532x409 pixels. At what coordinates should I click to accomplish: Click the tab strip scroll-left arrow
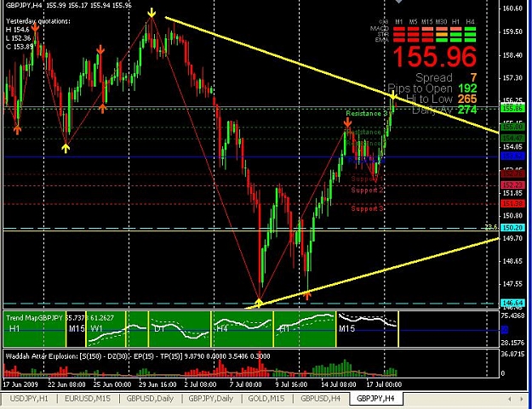(x=510, y=399)
